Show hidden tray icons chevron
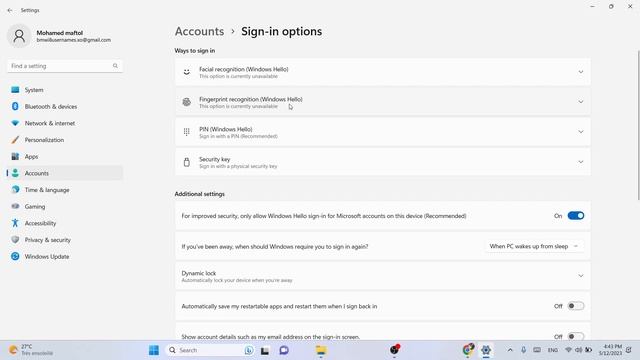 coord(510,350)
